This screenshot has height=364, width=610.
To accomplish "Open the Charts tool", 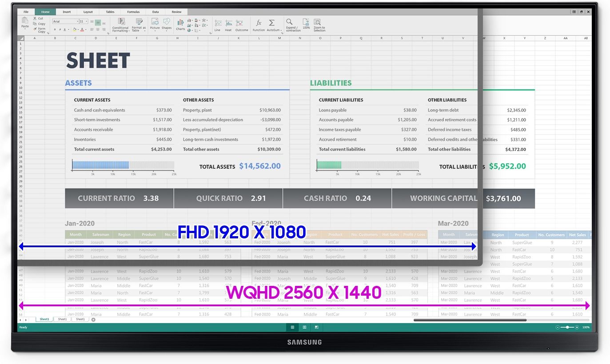I will (x=180, y=24).
